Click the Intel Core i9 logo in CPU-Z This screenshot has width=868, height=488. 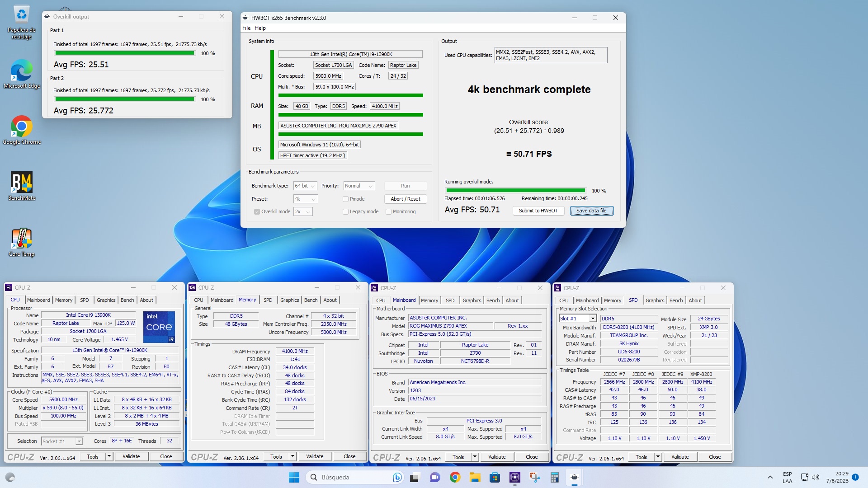[x=159, y=327]
